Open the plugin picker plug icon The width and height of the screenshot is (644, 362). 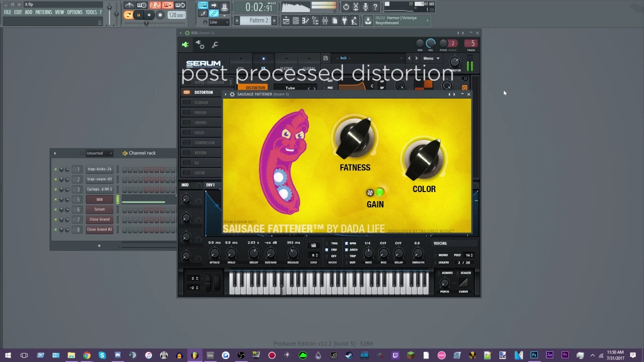[x=345, y=21]
